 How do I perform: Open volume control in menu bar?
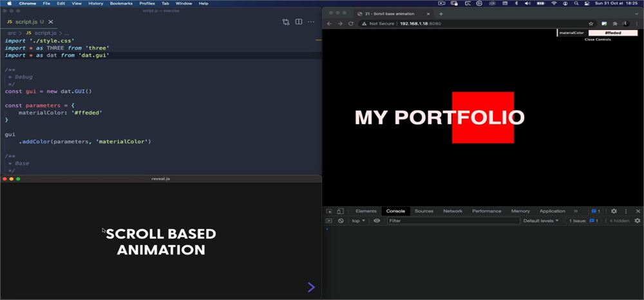(x=528, y=3)
